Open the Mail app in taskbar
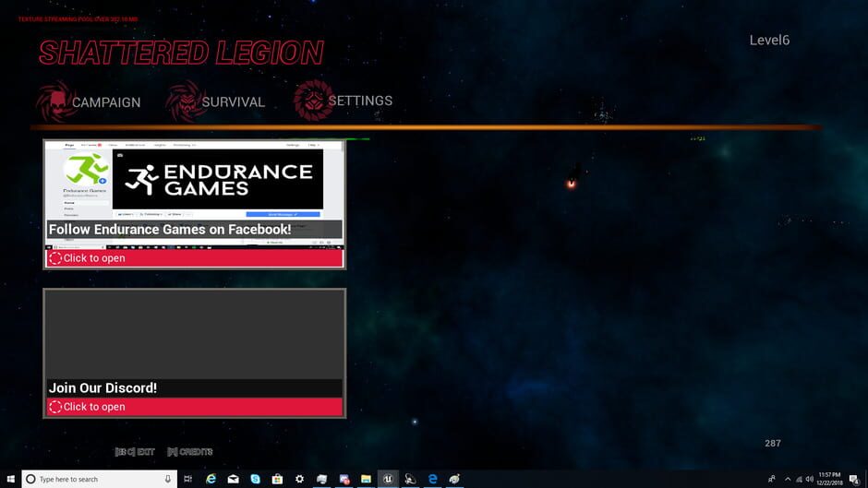The width and height of the screenshot is (868, 488). pyautogui.click(x=233, y=479)
